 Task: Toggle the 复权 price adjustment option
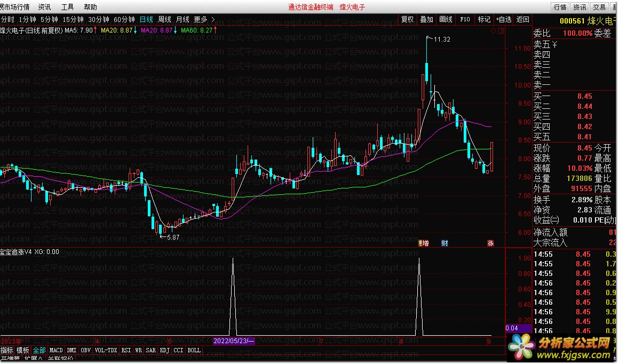click(x=407, y=19)
